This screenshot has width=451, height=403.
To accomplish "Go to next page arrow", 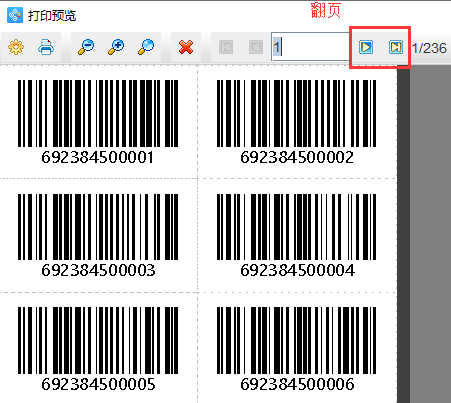I will pyautogui.click(x=366, y=47).
